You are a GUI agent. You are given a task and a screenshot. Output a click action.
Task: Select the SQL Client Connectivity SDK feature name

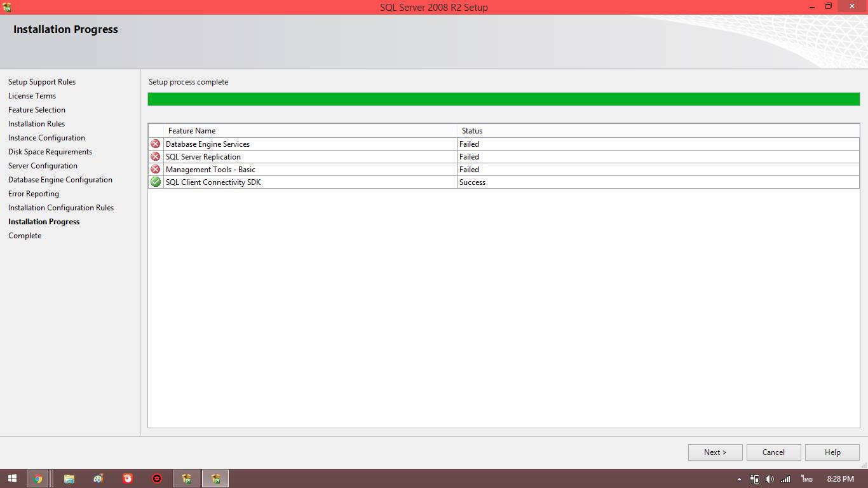(x=213, y=182)
